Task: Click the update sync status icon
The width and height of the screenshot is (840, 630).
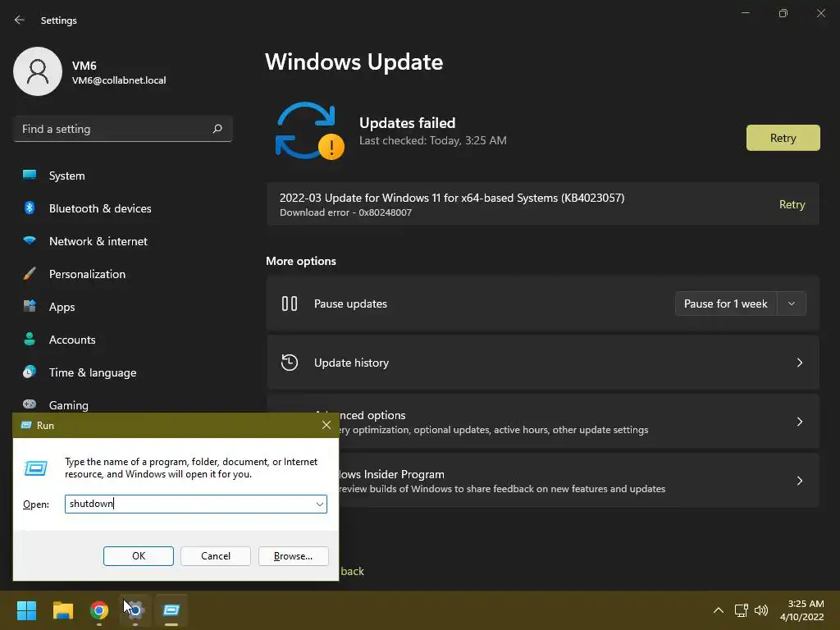Action: click(309, 131)
